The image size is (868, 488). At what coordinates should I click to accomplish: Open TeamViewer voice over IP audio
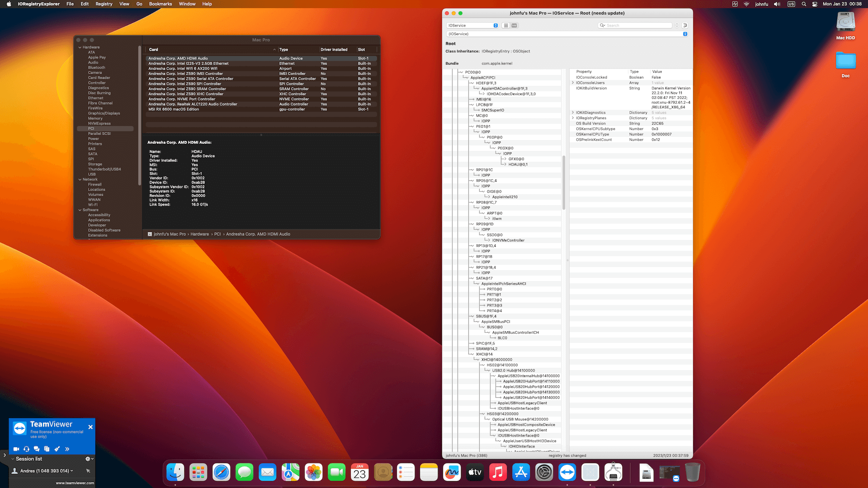(x=26, y=449)
